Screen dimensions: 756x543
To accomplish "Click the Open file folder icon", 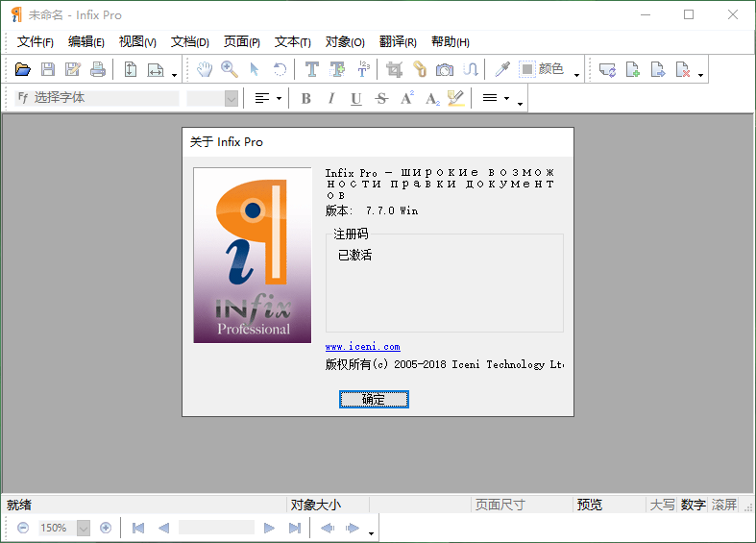I will 23,69.
